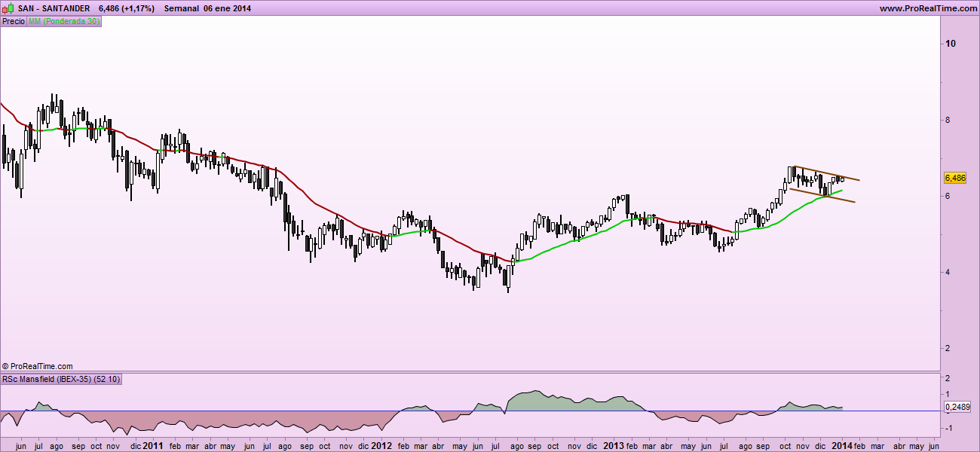
Task: Click the 2014 year label on the time axis
Action: click(x=842, y=445)
